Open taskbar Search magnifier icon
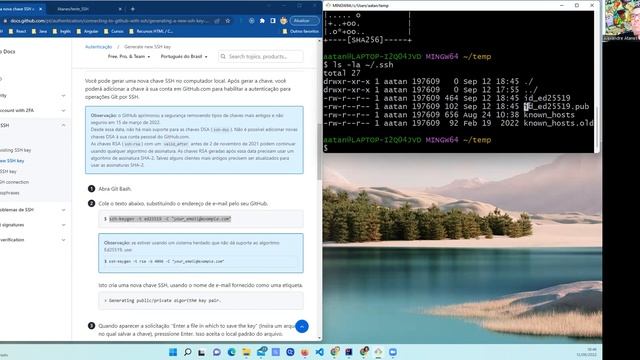The width and height of the screenshot is (640, 360). pyautogui.click(x=187, y=352)
